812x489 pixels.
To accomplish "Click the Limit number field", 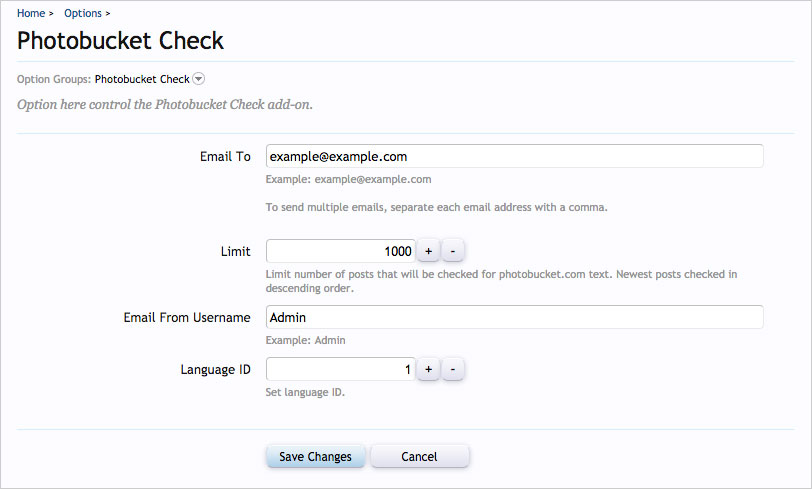I will [340, 251].
